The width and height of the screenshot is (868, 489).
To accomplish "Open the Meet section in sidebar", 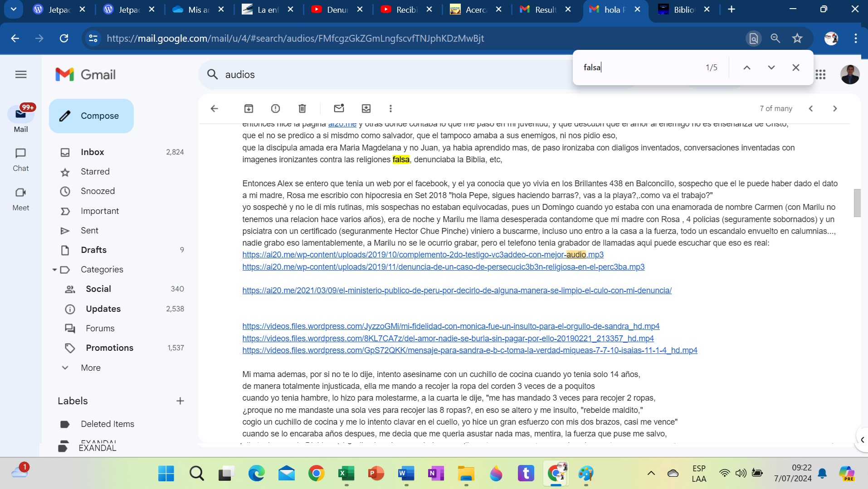I will (20, 199).
